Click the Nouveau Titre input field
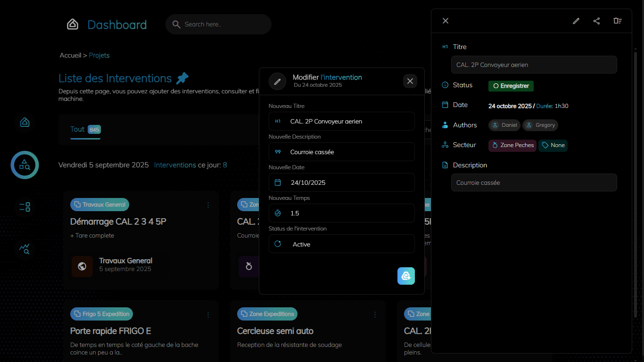644x362 pixels. [x=342, y=121]
